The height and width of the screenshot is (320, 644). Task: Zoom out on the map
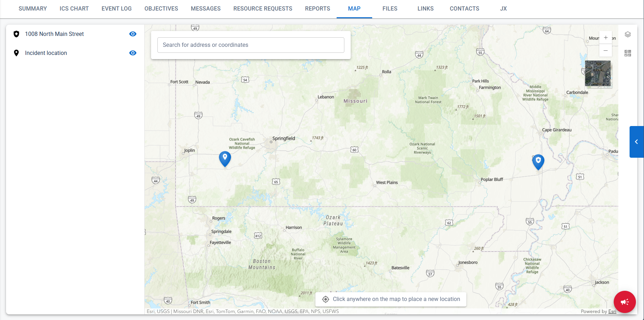pos(606,51)
